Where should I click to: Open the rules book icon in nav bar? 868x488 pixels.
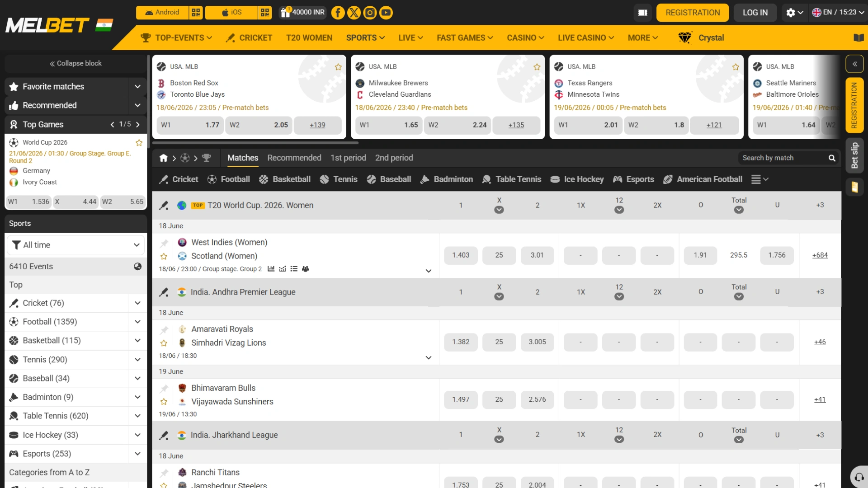(x=859, y=38)
